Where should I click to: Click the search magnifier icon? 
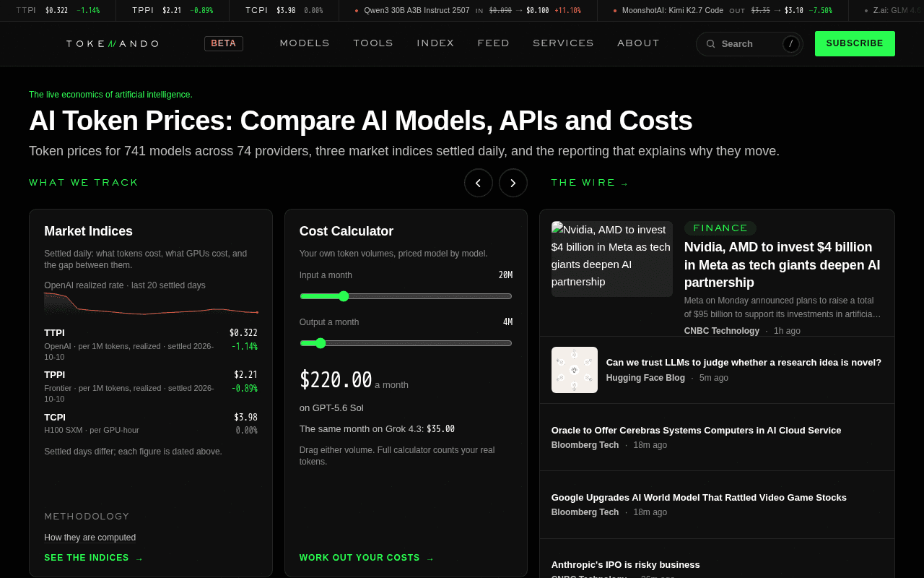[x=710, y=44]
